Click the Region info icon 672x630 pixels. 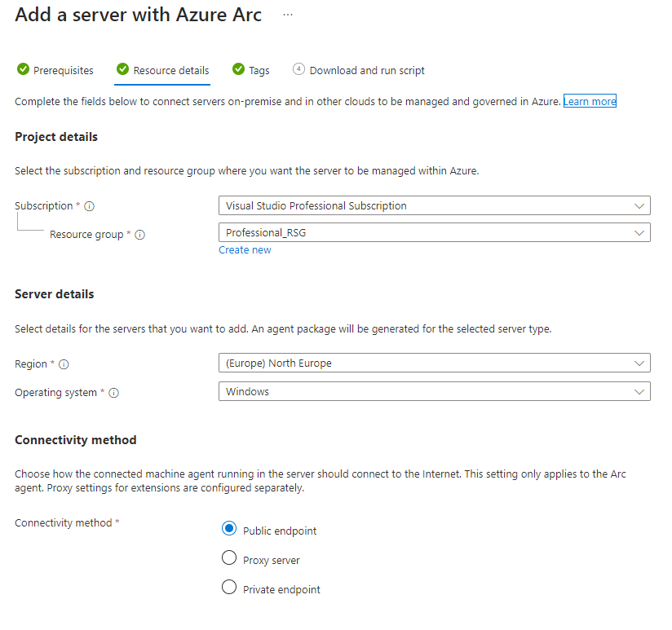pyautogui.click(x=64, y=364)
